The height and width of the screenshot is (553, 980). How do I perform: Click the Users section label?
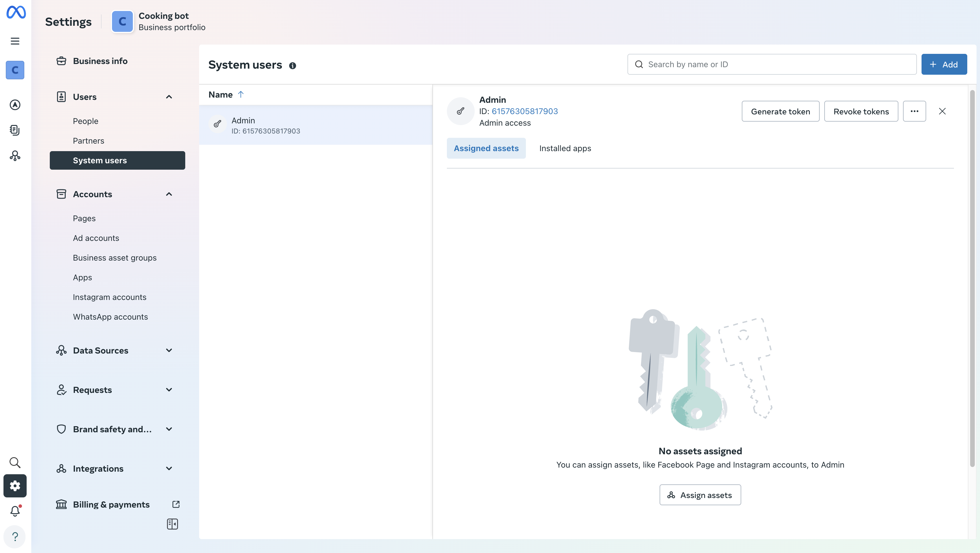(85, 97)
